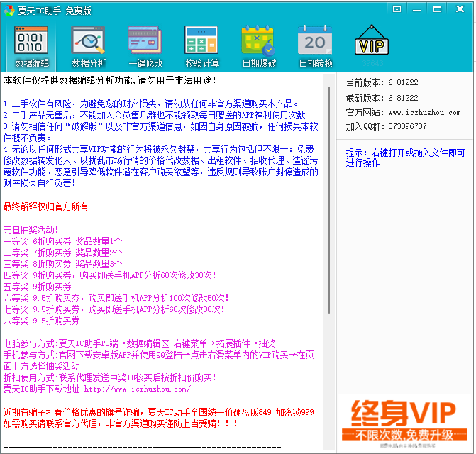Screen dimensions: 476x454
Task: Click the 七等奖:9.5折购买券 line
Action: (x=114, y=309)
